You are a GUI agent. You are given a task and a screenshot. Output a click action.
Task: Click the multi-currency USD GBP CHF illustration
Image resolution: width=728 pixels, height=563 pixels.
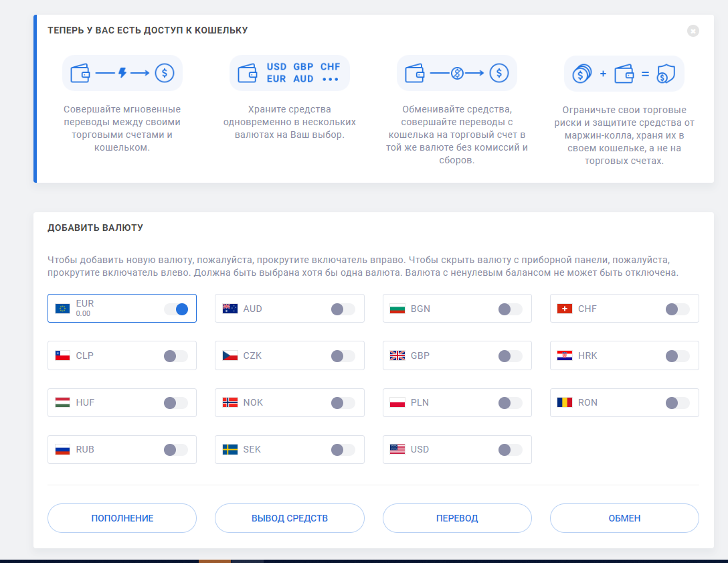289,73
